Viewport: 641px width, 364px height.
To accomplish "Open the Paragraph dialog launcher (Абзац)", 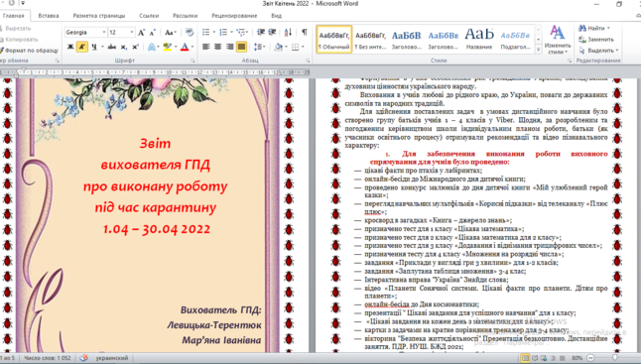I will tap(308, 61).
